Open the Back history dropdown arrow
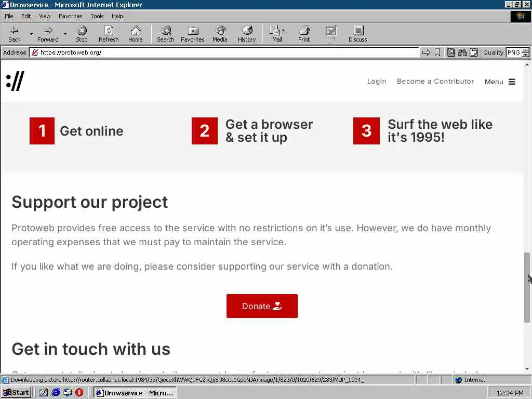Image resolution: width=532 pixels, height=399 pixels. [x=31, y=34]
